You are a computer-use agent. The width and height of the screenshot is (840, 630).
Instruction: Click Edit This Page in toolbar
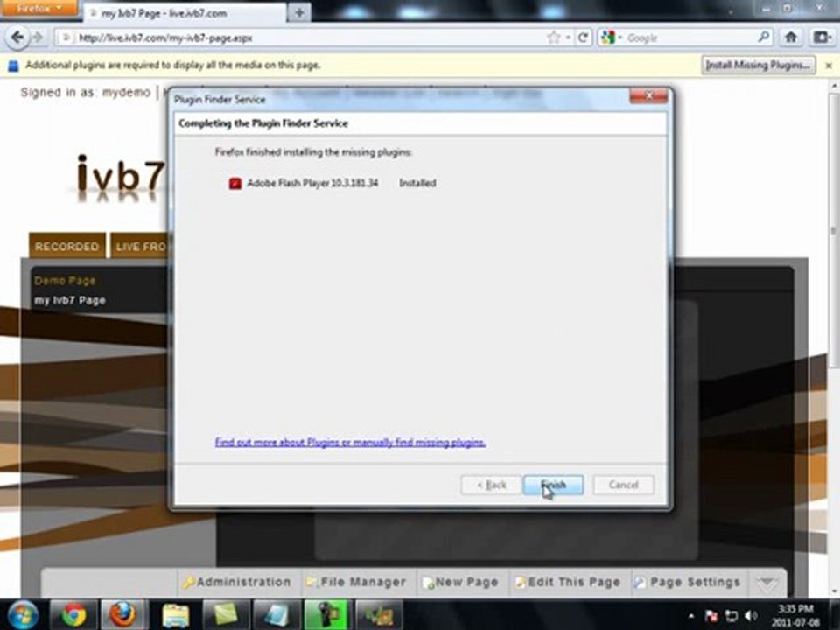pyautogui.click(x=567, y=583)
